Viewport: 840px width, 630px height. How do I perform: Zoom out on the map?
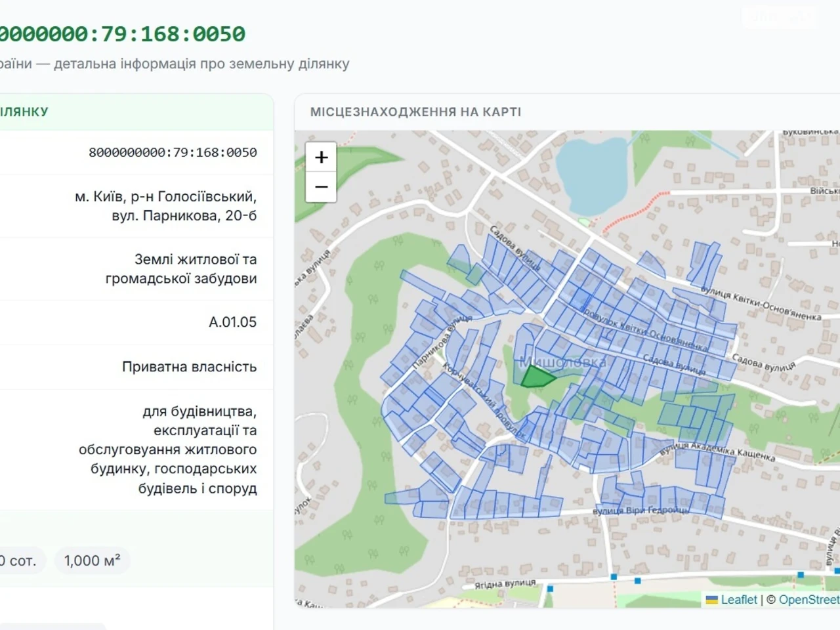pyautogui.click(x=322, y=187)
